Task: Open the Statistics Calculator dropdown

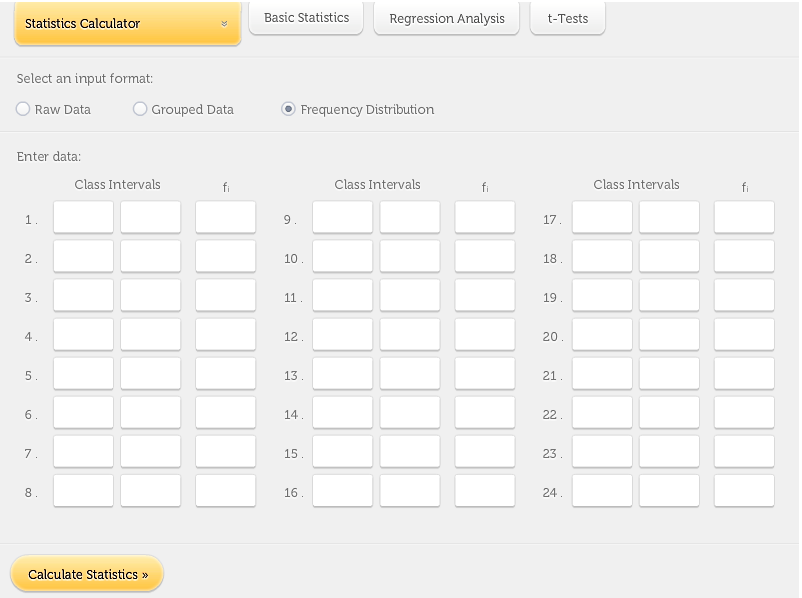Action: [127, 23]
